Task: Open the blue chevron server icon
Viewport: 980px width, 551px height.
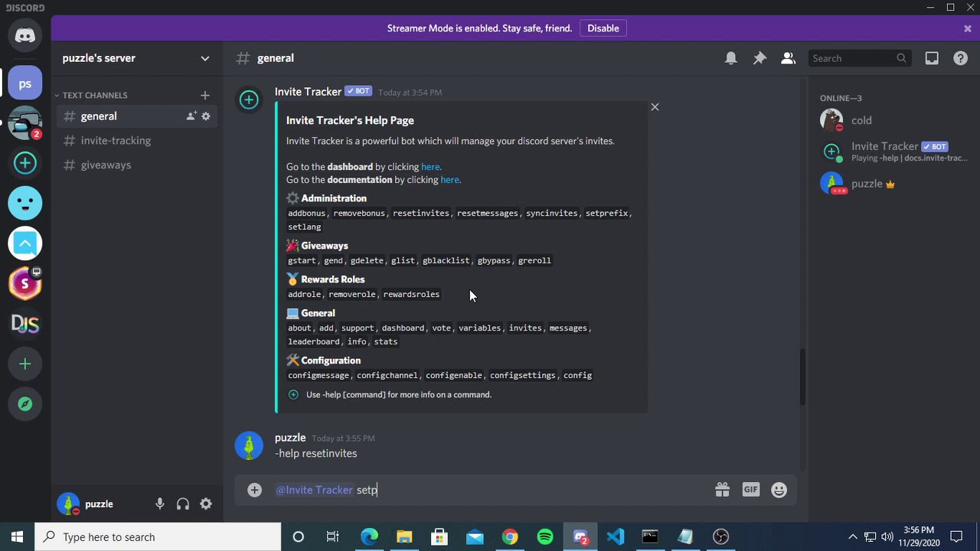Action: [x=25, y=243]
